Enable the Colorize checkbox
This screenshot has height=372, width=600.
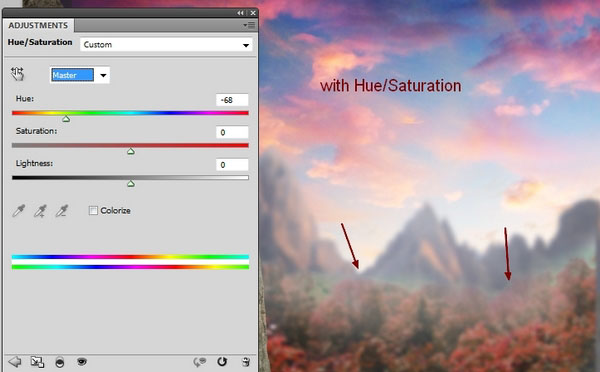tap(93, 210)
